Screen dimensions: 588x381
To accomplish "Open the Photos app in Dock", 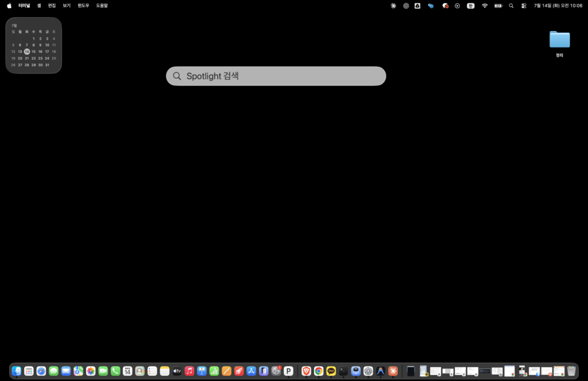I will (91, 371).
